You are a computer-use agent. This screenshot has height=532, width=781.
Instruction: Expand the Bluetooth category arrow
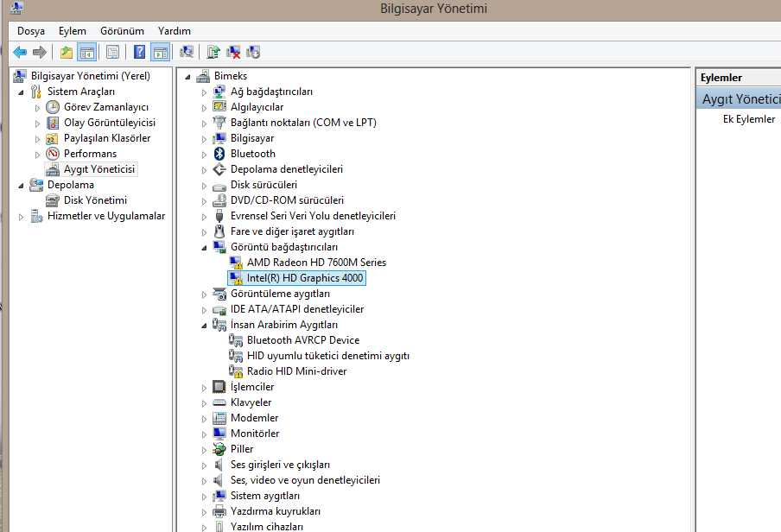point(204,155)
